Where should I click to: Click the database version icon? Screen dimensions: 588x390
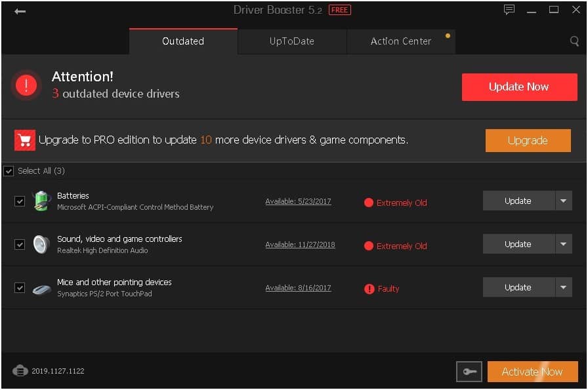pos(20,370)
